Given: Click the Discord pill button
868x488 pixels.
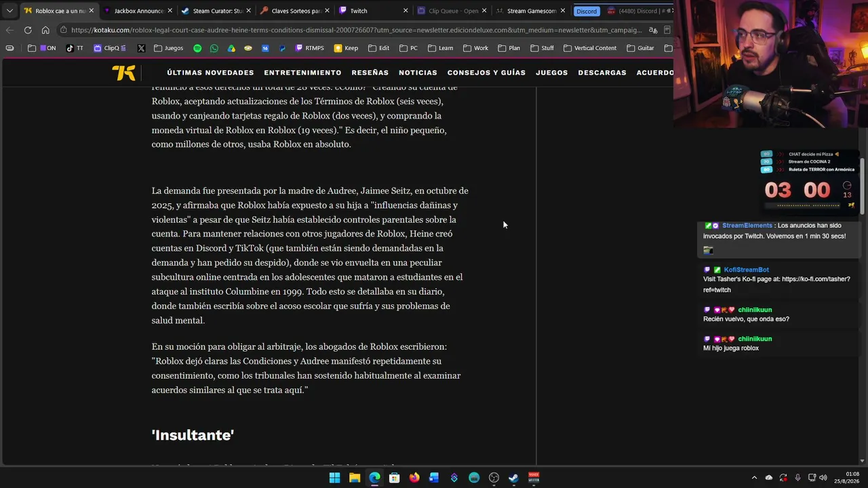Looking at the screenshot, I should tap(587, 11).
